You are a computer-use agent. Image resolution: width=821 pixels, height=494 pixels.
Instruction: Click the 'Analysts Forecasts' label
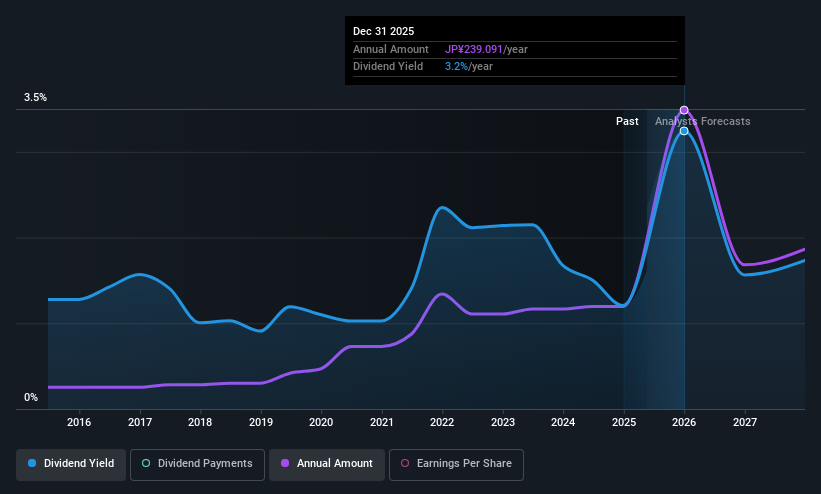(703, 122)
